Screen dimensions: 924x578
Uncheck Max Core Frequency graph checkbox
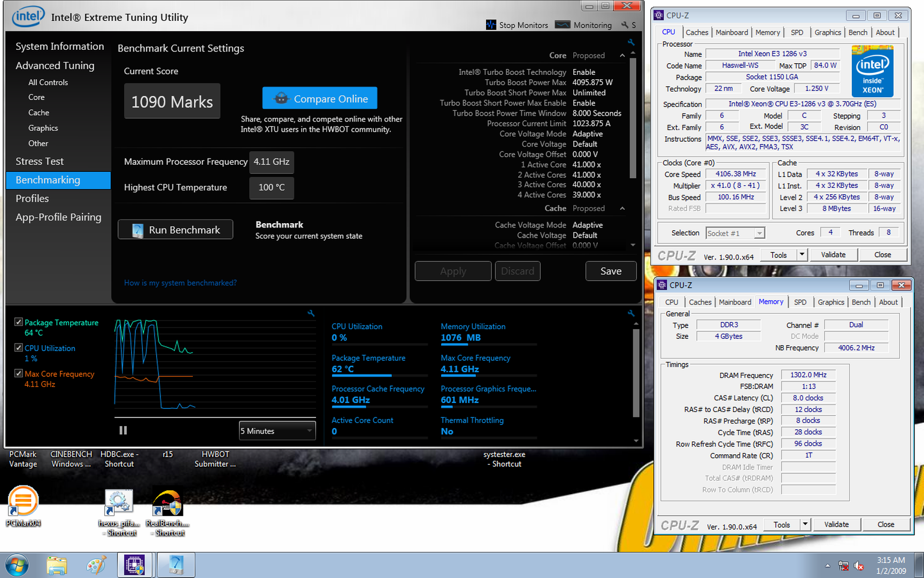(19, 374)
